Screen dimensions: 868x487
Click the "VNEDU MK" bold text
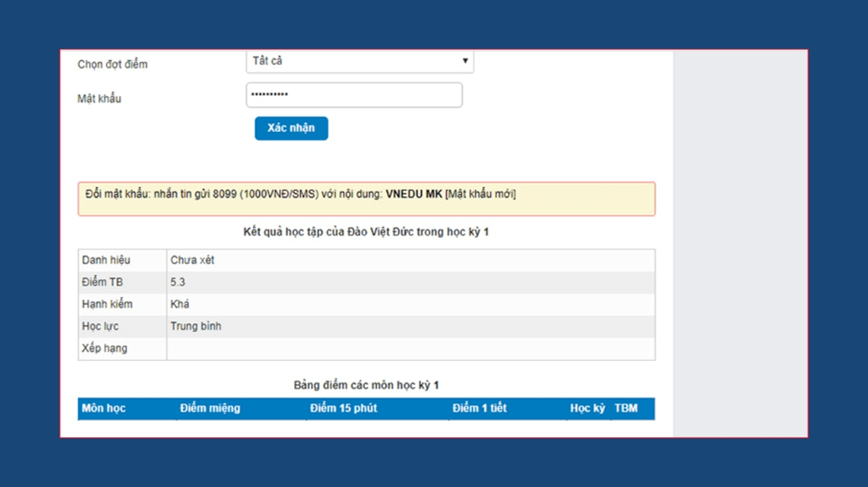pyautogui.click(x=414, y=195)
